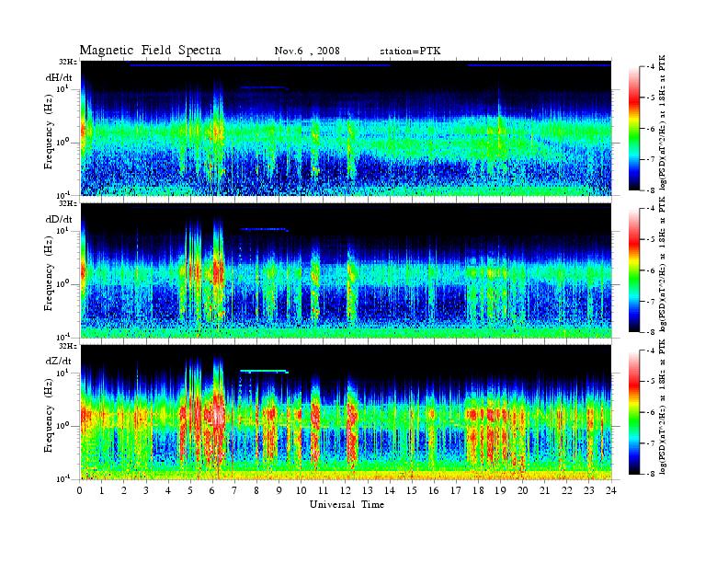This screenshot has height=563, width=728.
Task: Click the log(PSD) colorbar caption of dH/dt panel
Action: click(x=662, y=122)
